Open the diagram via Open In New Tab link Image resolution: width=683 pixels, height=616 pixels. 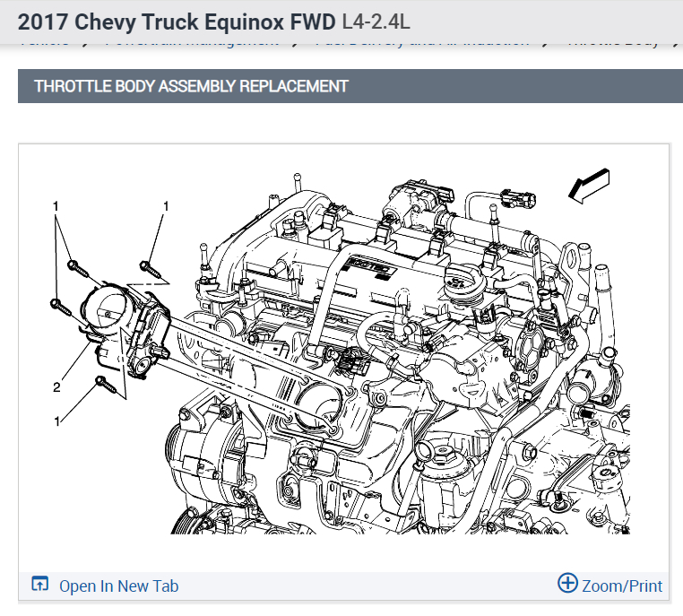[x=118, y=586]
